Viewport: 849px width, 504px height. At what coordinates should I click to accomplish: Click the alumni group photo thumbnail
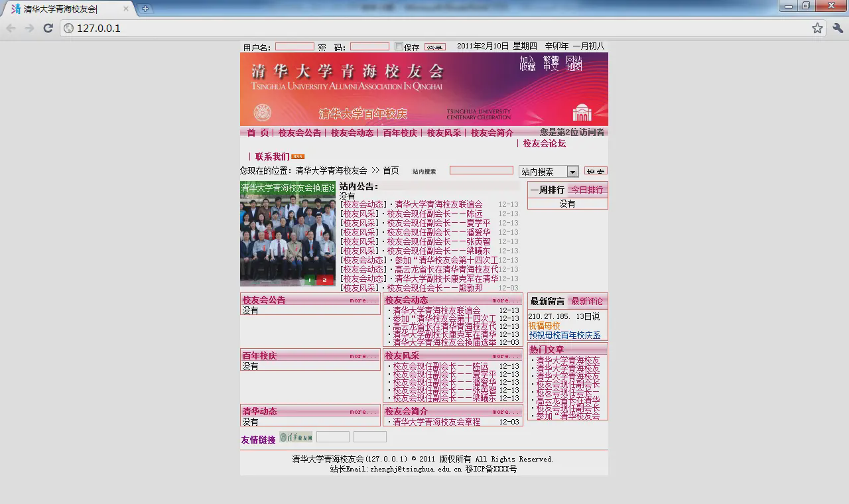coord(287,235)
